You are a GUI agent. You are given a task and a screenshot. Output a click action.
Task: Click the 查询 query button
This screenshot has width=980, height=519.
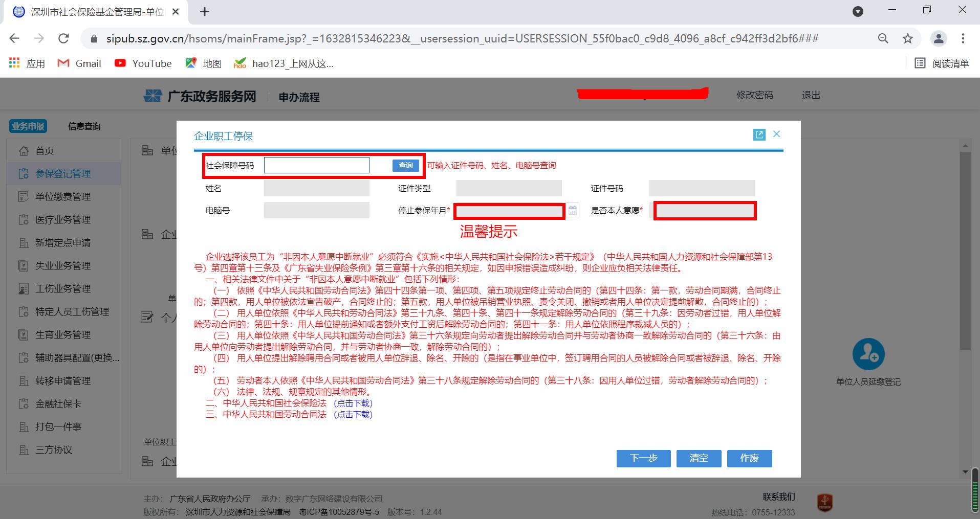(405, 165)
